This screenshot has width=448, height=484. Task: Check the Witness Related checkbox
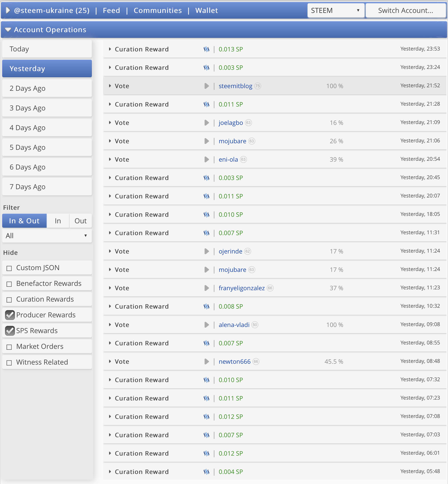[9, 363]
